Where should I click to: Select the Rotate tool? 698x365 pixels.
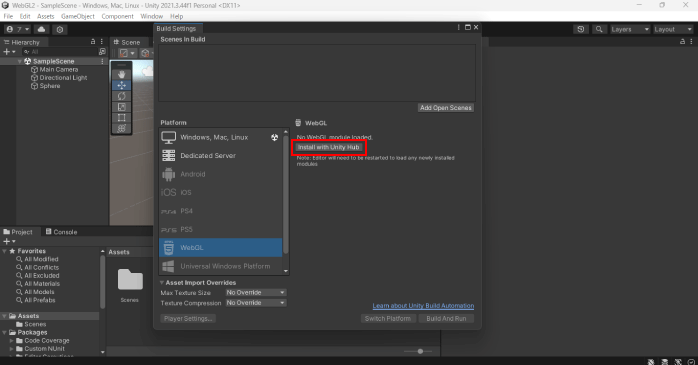point(121,96)
